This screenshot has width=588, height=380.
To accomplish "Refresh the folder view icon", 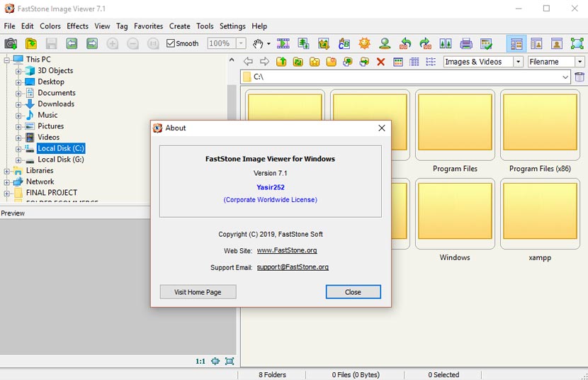I will pyautogui.click(x=298, y=62).
